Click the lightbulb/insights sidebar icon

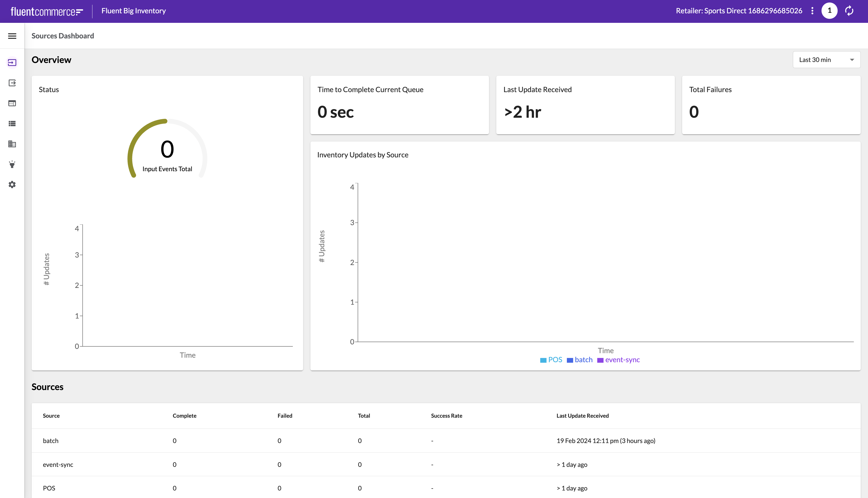pos(13,164)
